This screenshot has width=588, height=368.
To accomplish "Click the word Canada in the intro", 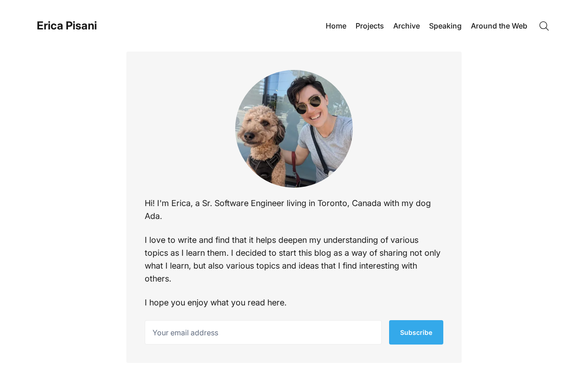I will 366,203.
